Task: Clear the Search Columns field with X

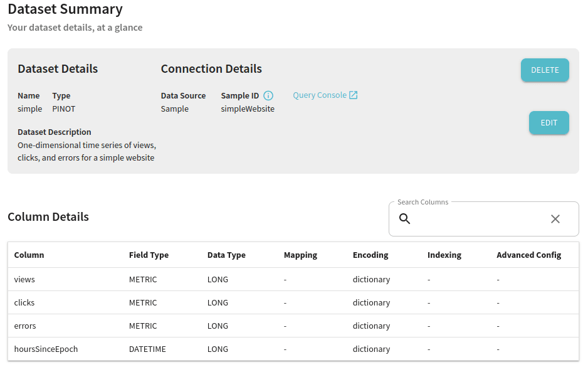Action: point(555,219)
